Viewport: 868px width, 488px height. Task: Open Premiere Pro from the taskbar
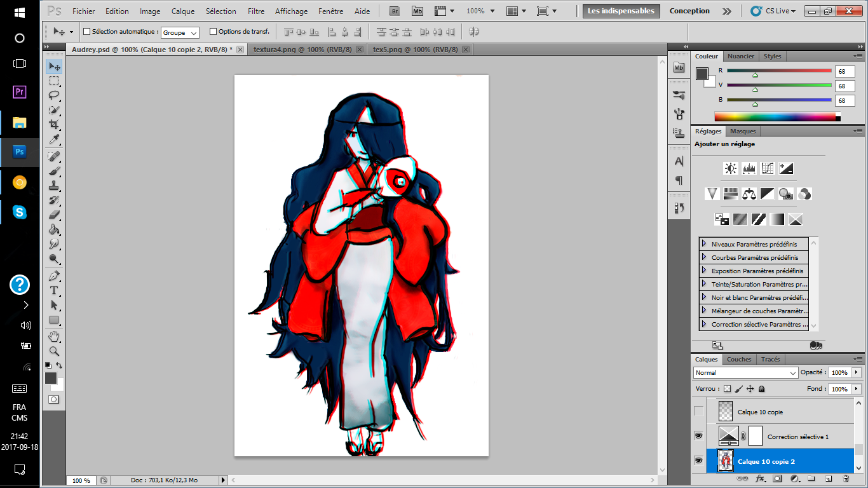click(20, 92)
